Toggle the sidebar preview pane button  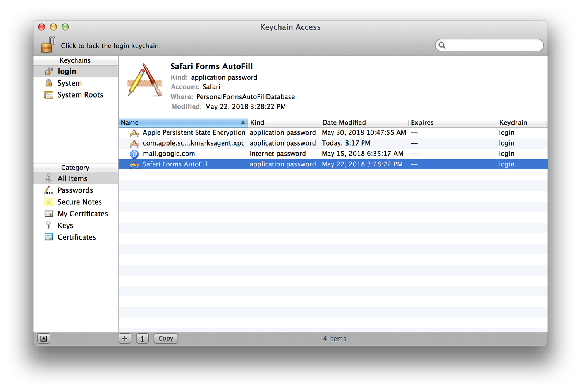44,339
